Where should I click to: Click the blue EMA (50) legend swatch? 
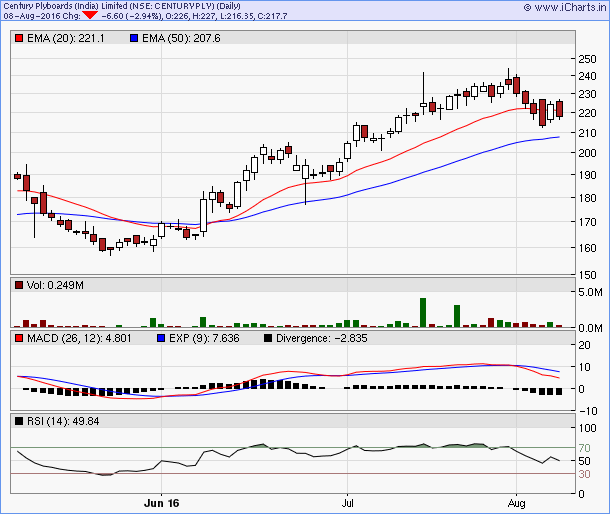click(x=134, y=38)
